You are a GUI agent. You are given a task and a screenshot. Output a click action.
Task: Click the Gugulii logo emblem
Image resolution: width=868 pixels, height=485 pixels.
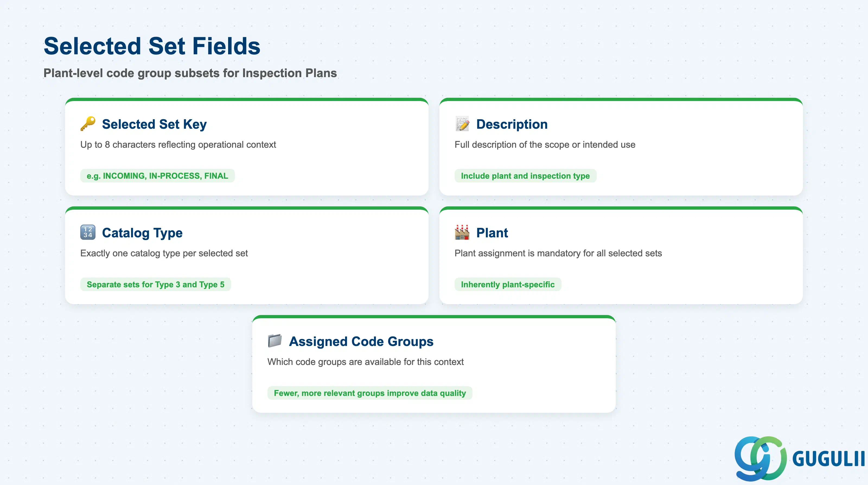(x=760, y=458)
